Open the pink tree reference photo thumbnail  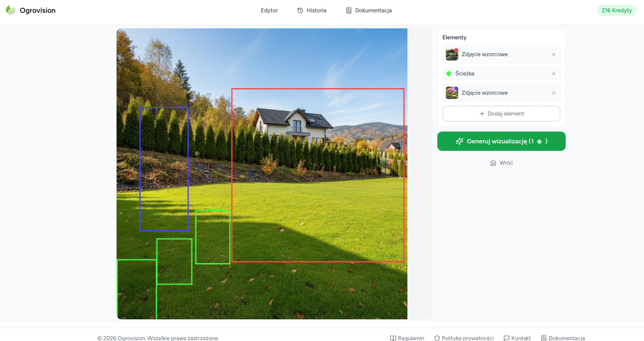tap(452, 93)
